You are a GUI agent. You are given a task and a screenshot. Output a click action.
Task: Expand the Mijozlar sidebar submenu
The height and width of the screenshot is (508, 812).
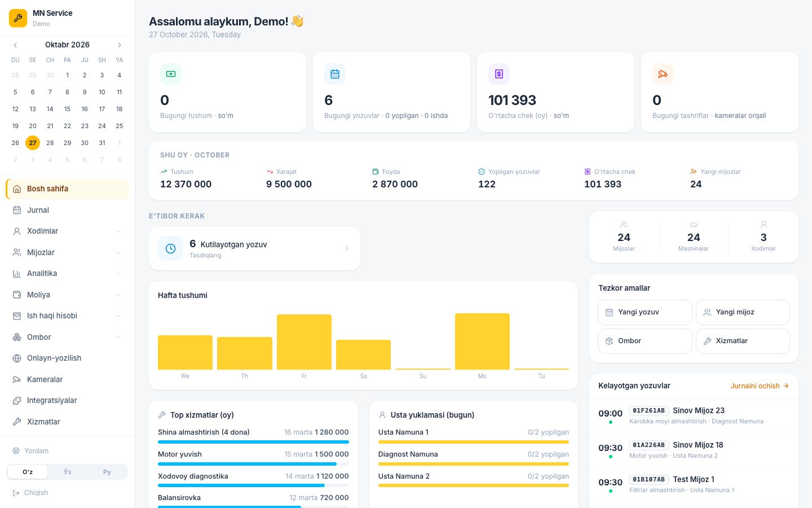118,252
